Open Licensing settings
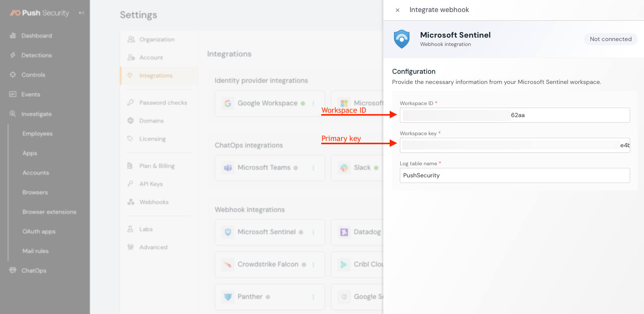The image size is (644, 314). click(x=152, y=139)
